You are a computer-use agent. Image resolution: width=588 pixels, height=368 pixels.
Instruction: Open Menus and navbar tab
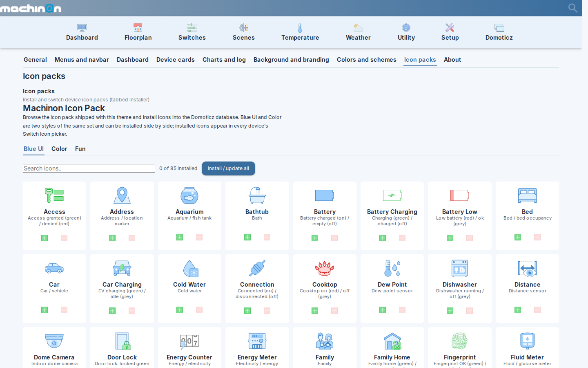82,60
